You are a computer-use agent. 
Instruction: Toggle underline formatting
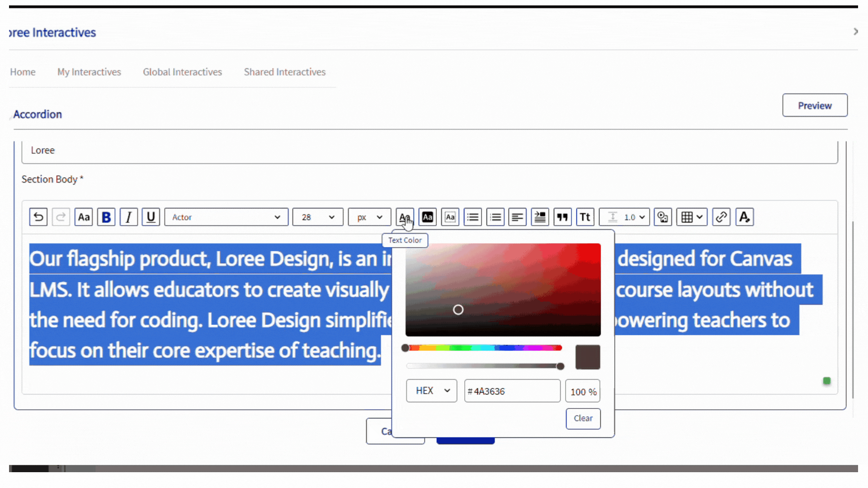pyautogui.click(x=151, y=217)
